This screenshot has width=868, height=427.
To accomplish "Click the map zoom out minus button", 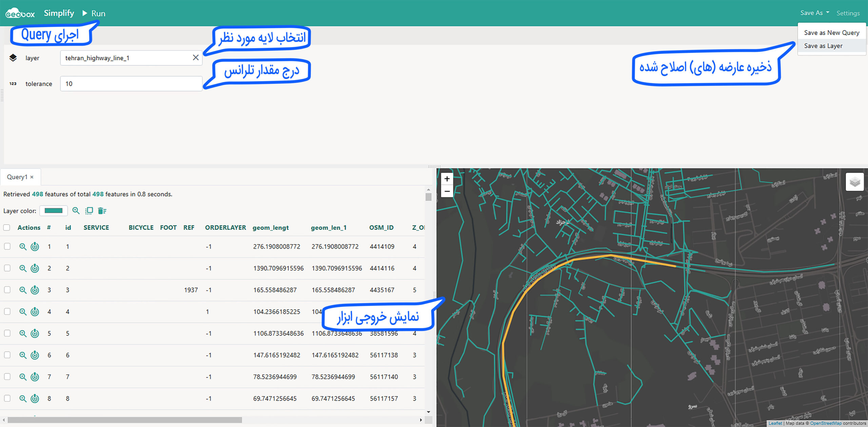I will (x=447, y=191).
